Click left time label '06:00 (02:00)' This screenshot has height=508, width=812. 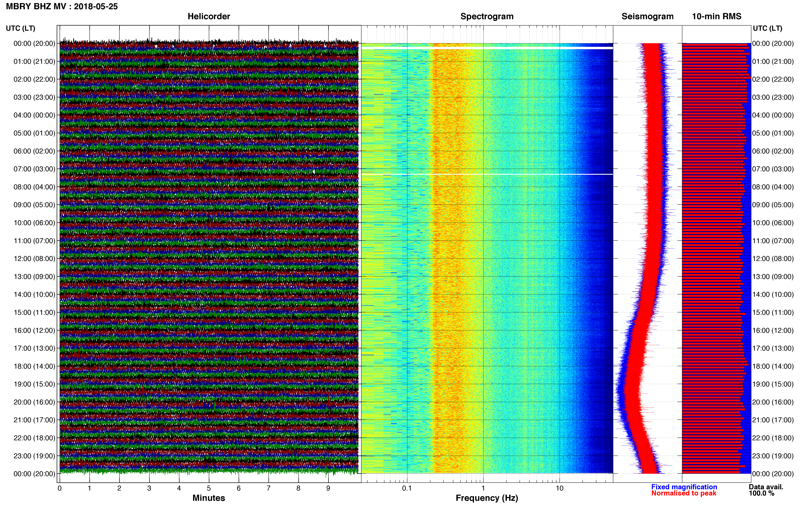click(x=34, y=151)
